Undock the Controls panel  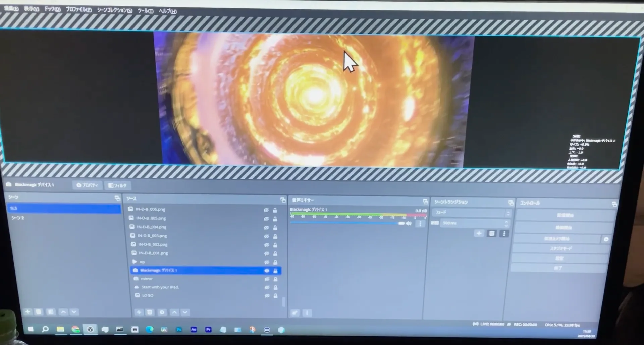(614, 204)
